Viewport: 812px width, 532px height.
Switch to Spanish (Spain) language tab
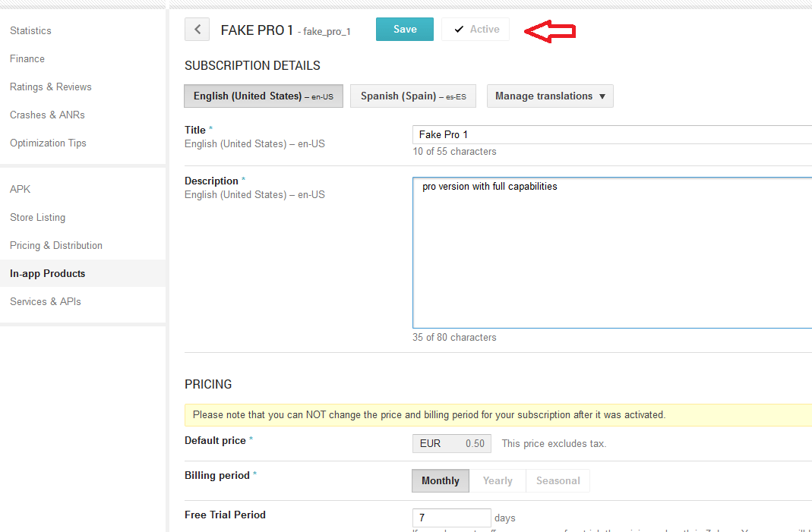coord(412,96)
